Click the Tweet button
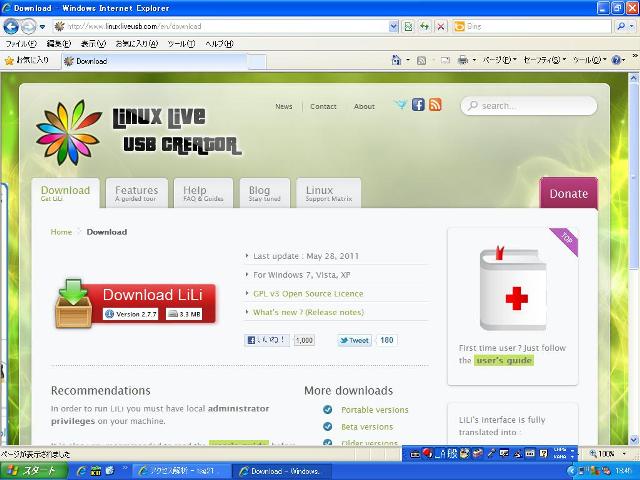640x480 pixels. (354, 340)
